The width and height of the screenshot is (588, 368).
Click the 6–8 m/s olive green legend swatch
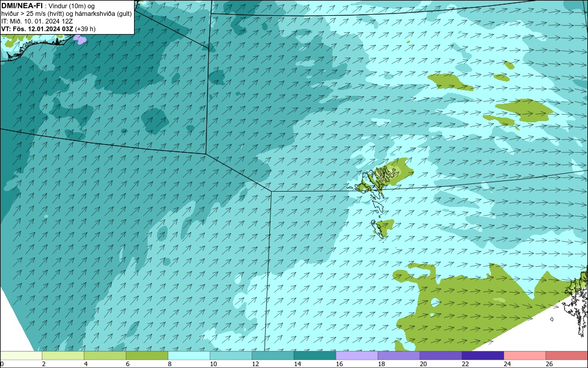pos(147,356)
